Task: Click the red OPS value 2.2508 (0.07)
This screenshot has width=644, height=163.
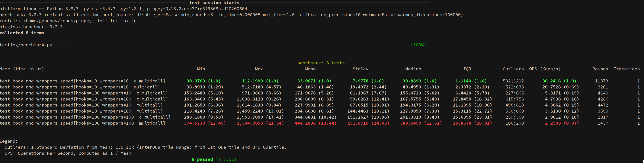Action: [x=562, y=123]
